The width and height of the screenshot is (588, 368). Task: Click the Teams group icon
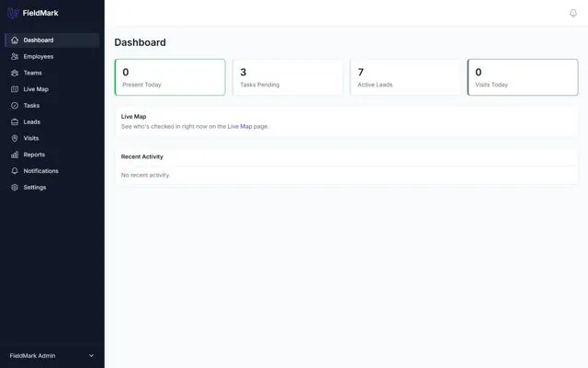15,73
